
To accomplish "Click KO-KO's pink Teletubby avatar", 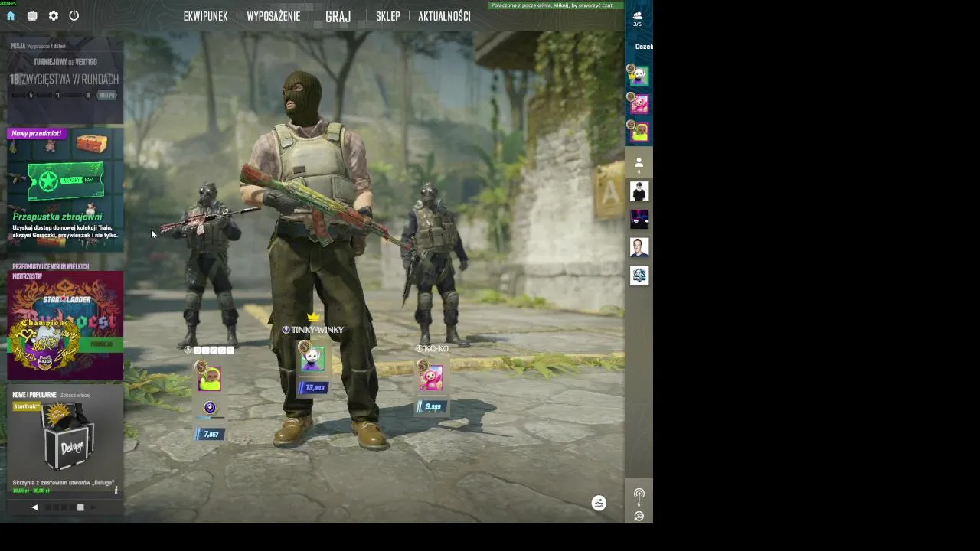I will [431, 377].
